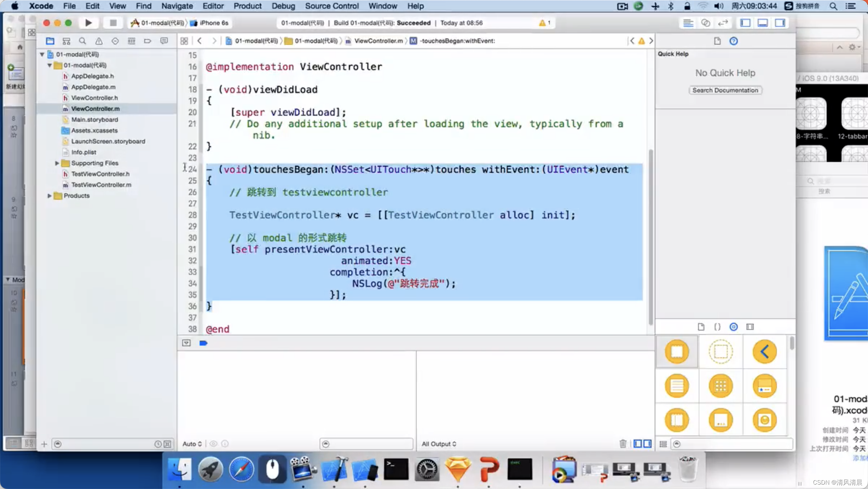Click the object library filter field
This screenshot has width=868, height=489.
coord(731,444)
